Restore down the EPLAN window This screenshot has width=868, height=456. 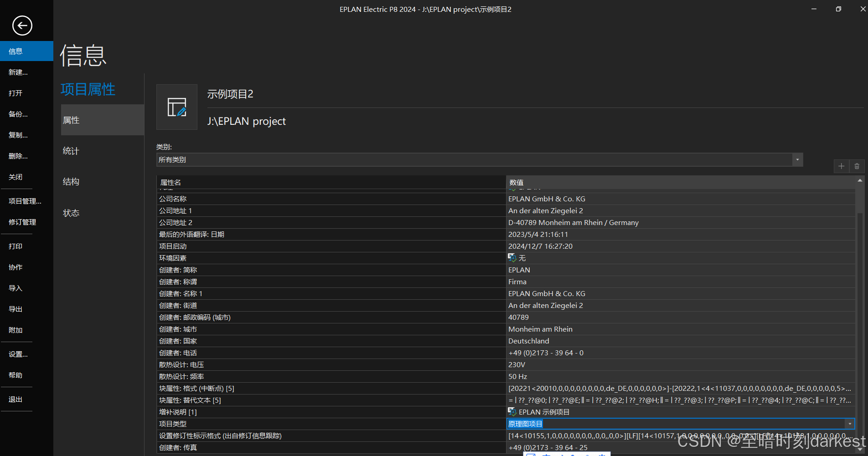[x=838, y=9]
